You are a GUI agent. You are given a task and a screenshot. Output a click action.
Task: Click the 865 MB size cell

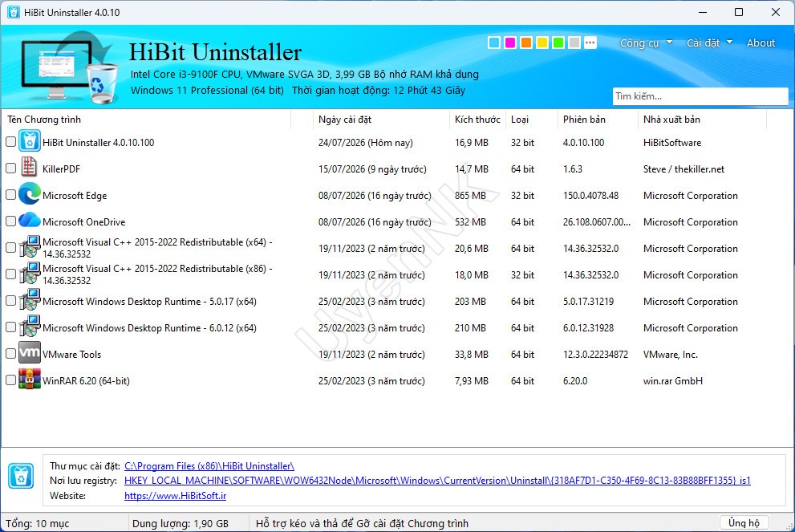point(470,195)
